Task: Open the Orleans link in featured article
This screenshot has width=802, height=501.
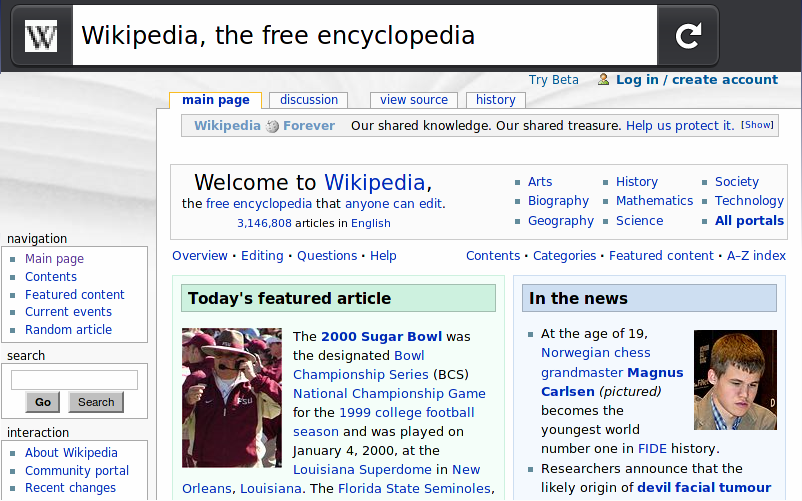Action: coord(207,489)
